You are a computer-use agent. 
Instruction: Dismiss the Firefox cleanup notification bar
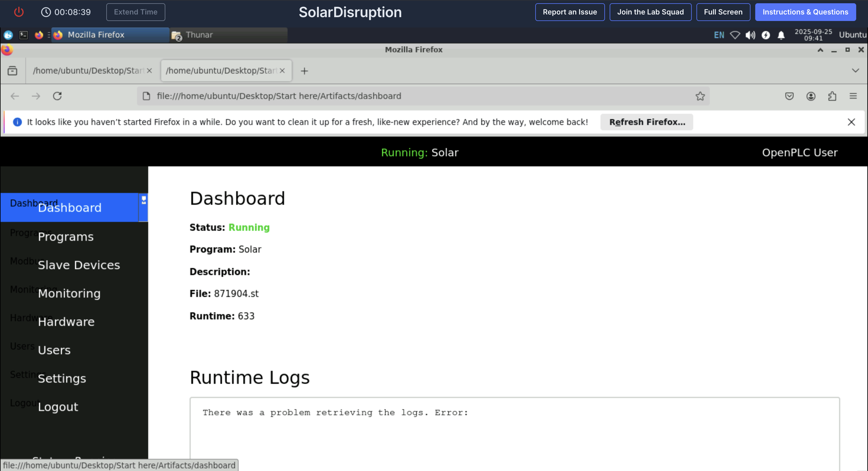click(x=851, y=122)
